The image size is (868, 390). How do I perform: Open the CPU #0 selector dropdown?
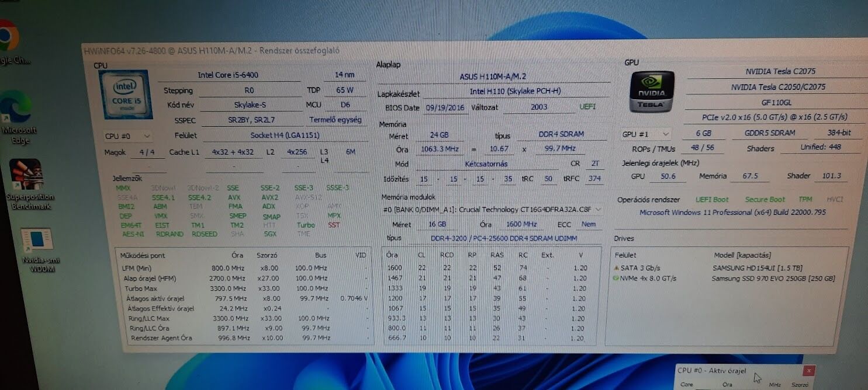click(x=128, y=136)
